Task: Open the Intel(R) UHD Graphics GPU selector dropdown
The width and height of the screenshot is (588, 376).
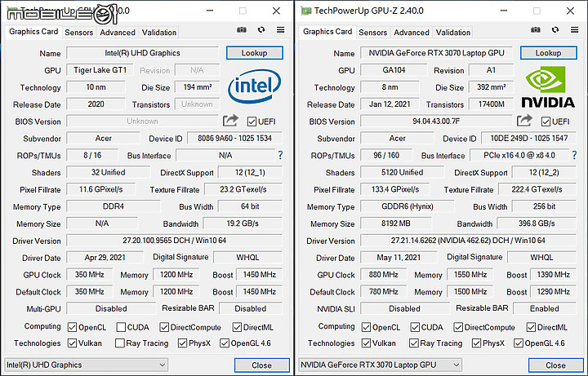Action: coord(87,365)
